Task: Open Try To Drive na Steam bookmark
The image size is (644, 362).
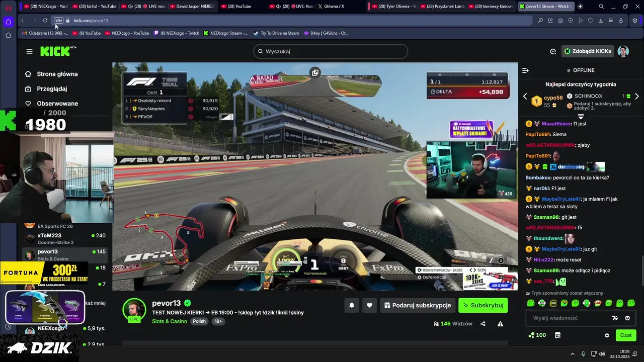Action: pos(276,33)
